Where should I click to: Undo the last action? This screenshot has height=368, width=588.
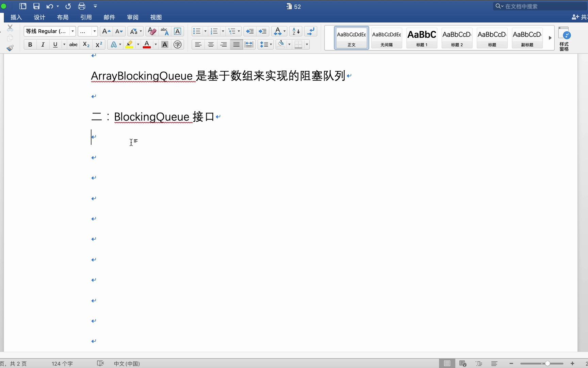(50, 6)
